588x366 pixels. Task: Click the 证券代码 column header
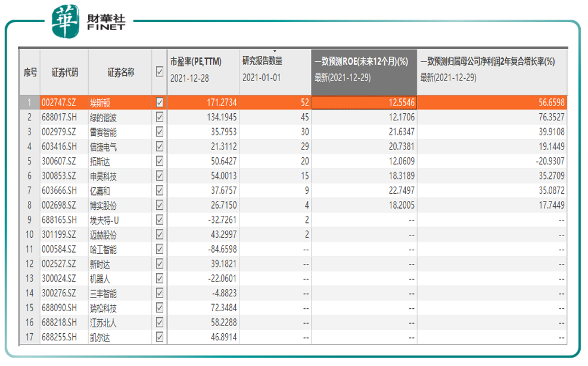point(64,72)
